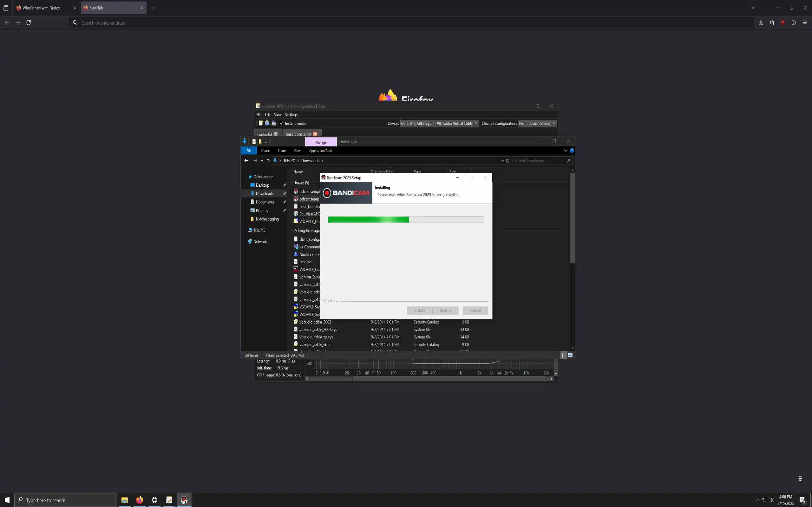The width and height of the screenshot is (812, 507).
Task: Open the Device dropdown in Equalizer APO
Action: point(439,123)
